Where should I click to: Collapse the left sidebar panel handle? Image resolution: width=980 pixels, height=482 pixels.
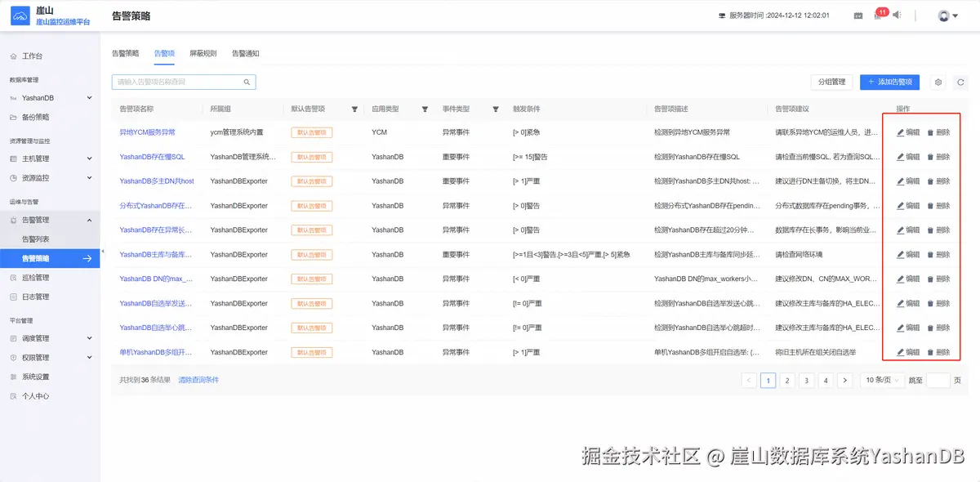[102, 252]
